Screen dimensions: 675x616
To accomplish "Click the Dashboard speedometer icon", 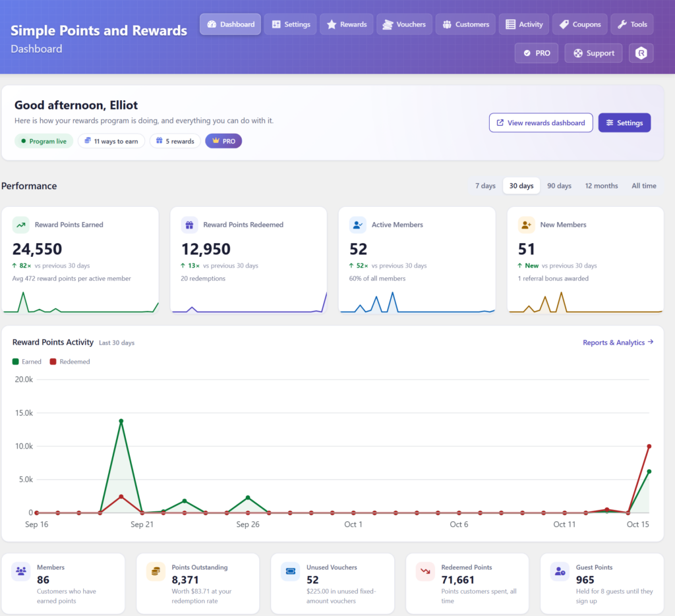I will [212, 24].
